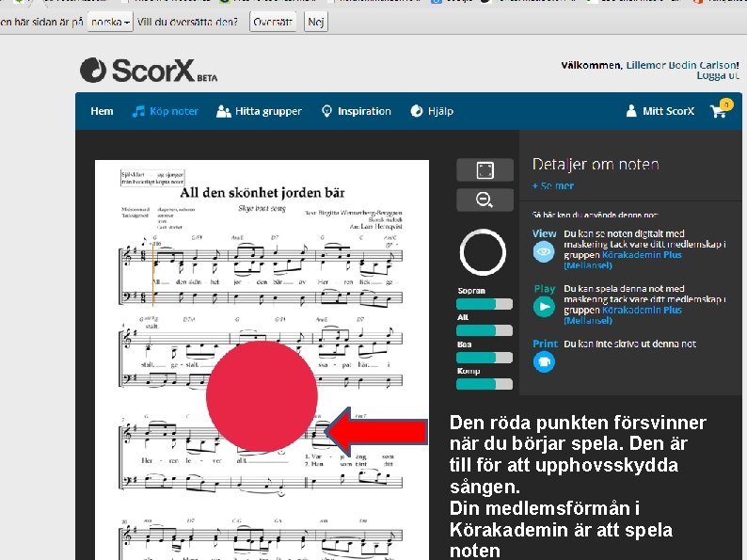Open the language dropdown showing norska

tap(110, 22)
